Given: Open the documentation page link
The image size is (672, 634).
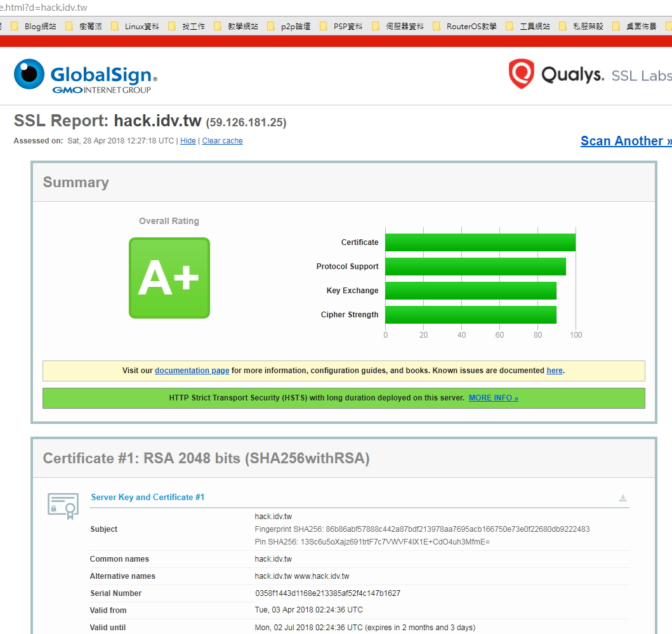Looking at the screenshot, I should pos(192,371).
